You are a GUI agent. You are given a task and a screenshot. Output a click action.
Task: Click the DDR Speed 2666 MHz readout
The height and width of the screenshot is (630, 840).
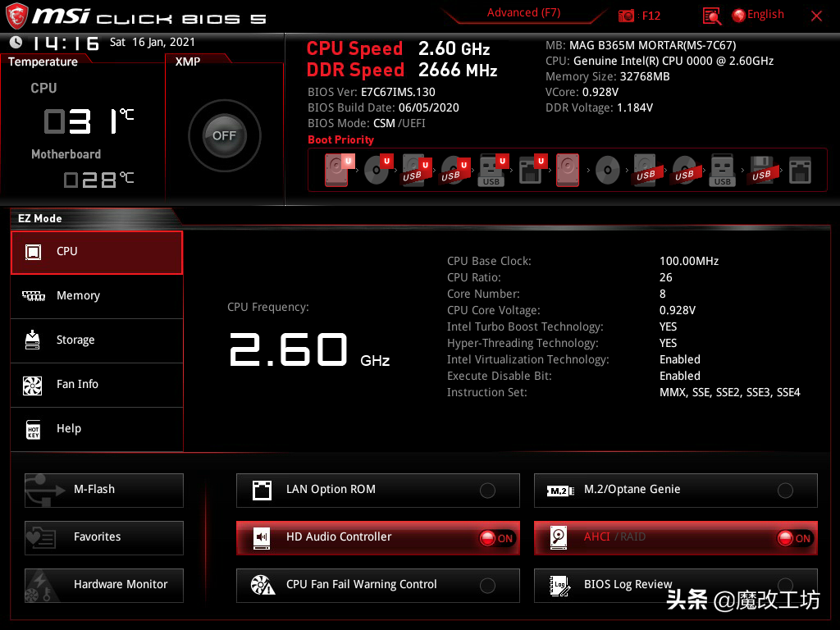(x=402, y=71)
